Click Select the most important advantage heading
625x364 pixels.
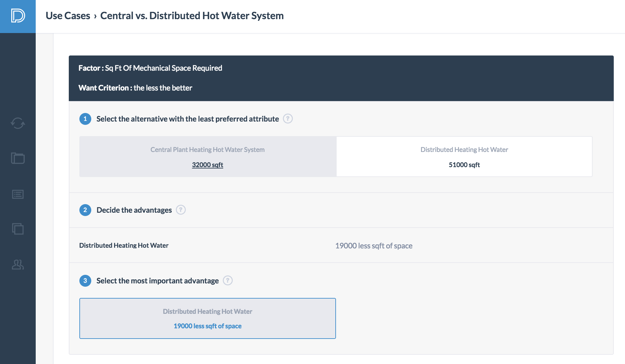pyautogui.click(x=158, y=281)
